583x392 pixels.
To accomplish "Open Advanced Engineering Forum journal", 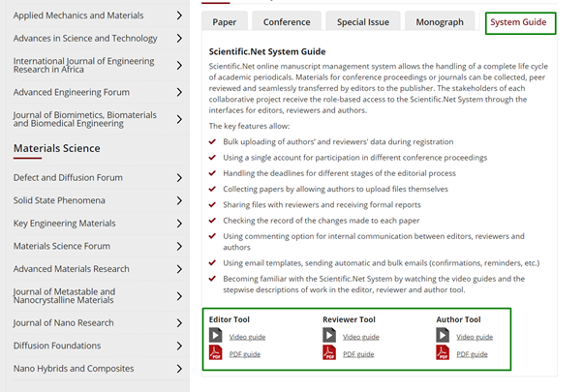I will pyautogui.click(x=72, y=92).
